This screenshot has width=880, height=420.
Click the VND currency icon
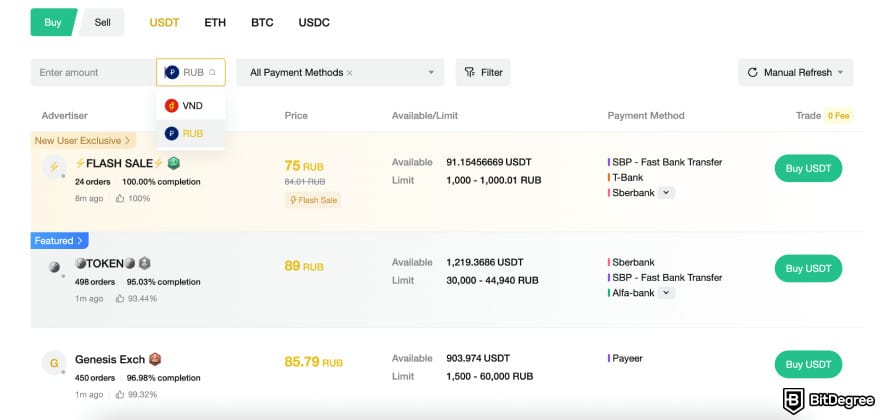point(171,106)
